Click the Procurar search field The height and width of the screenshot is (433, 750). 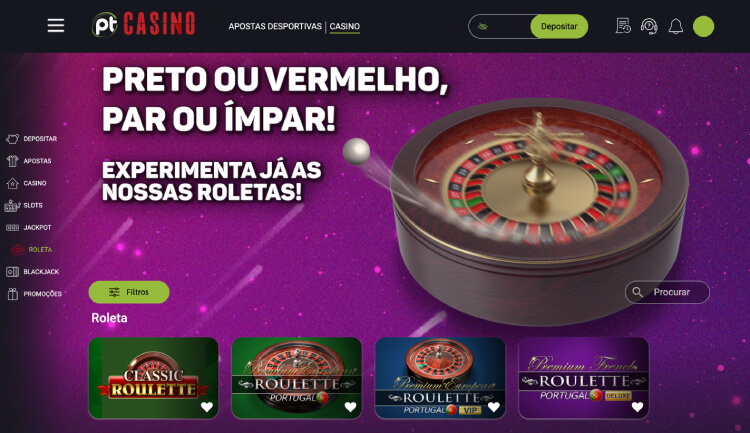[667, 292]
